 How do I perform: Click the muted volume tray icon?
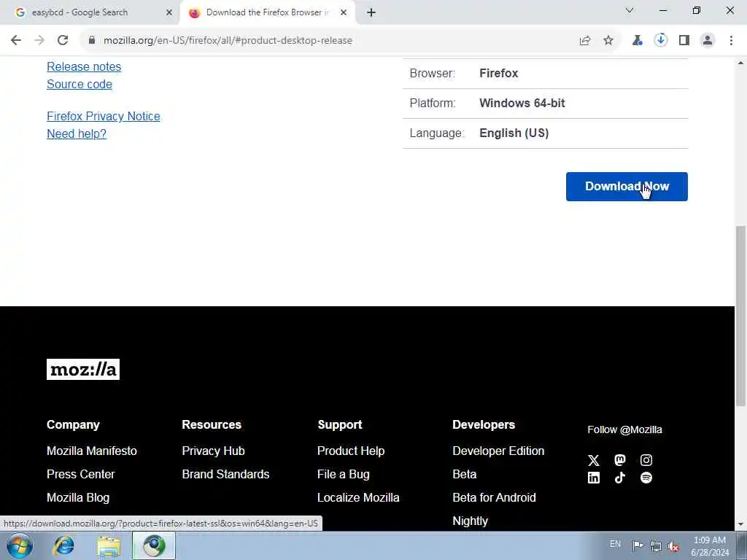673,546
